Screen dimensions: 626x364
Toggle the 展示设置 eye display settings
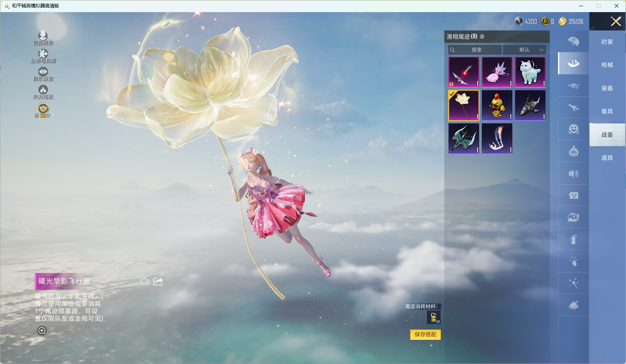(43, 74)
